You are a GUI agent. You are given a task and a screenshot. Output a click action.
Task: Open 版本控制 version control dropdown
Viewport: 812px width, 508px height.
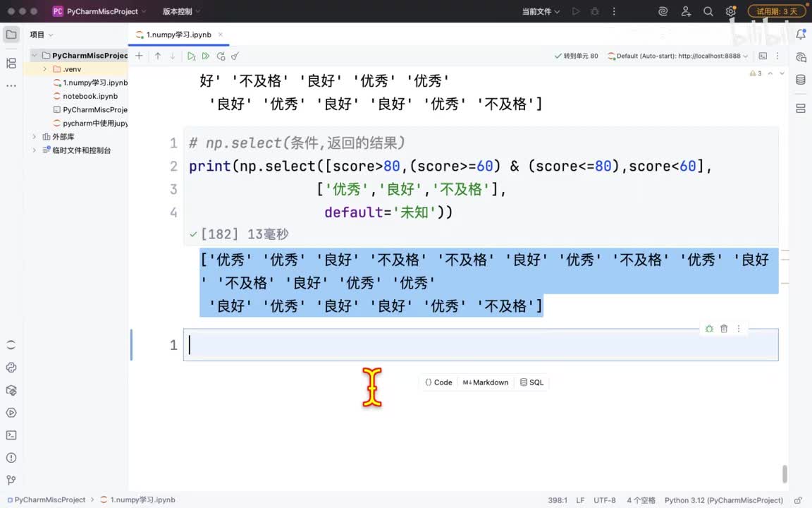click(181, 11)
